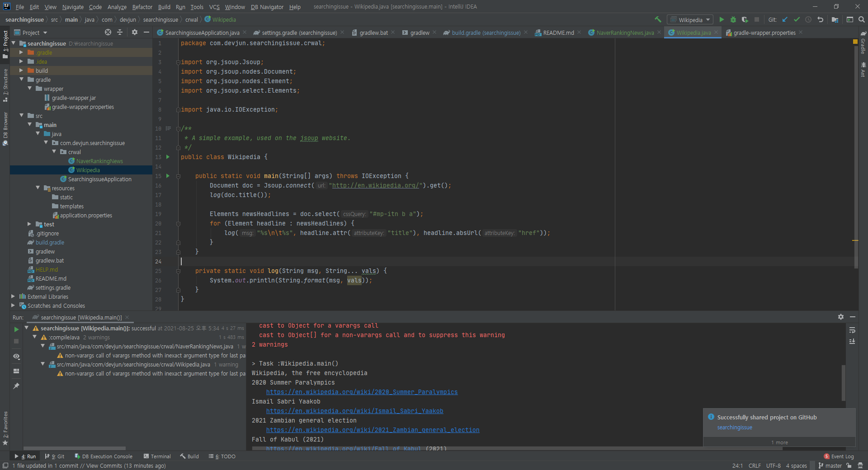Toggle the Favorites tool window stripe button

(5, 428)
